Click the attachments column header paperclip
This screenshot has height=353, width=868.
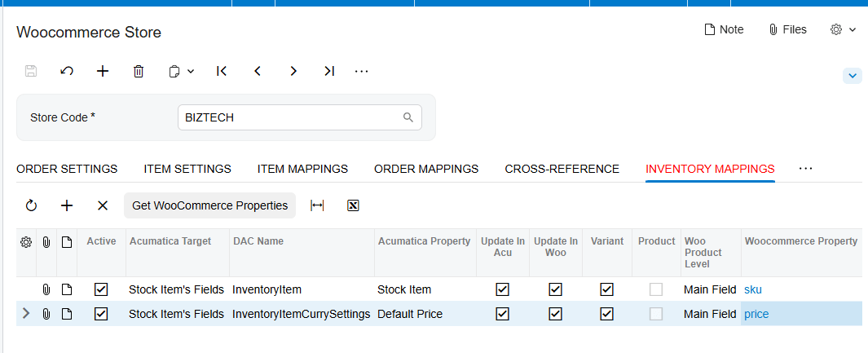(46, 242)
